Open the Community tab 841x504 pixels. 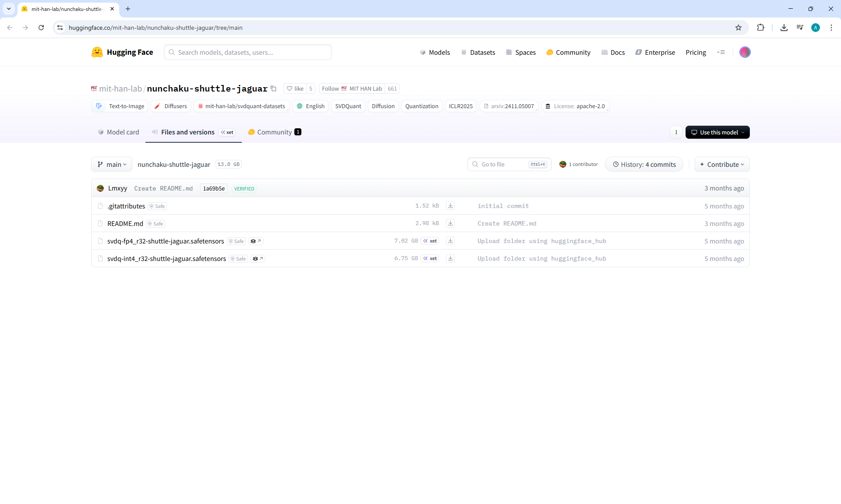274,132
